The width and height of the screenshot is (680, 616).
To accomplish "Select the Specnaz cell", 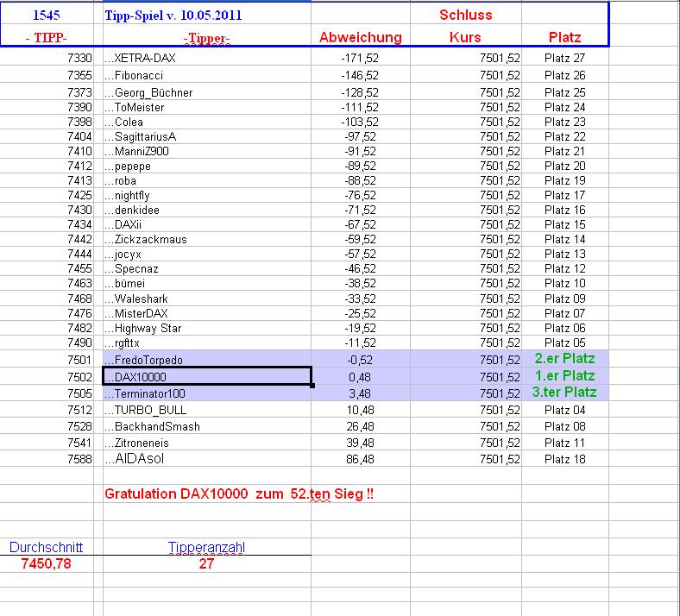I will coord(207,269).
